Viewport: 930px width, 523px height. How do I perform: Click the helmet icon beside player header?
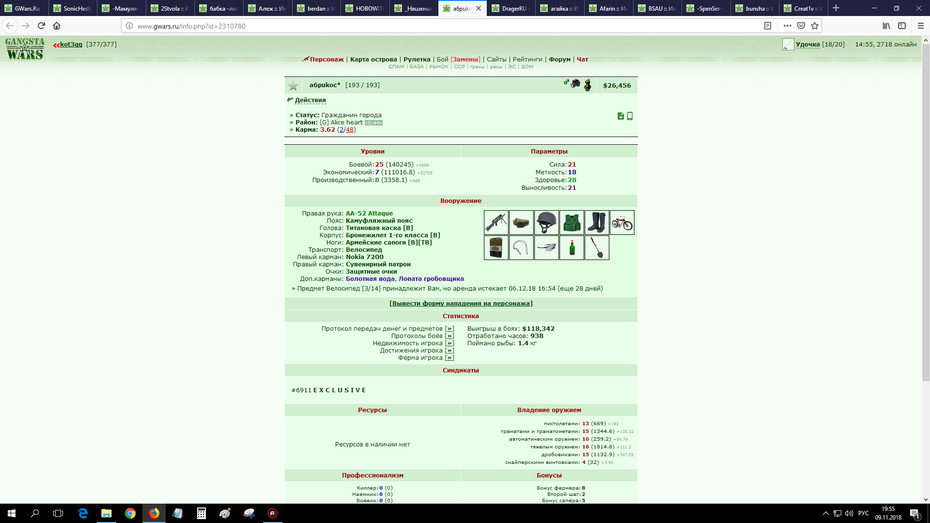[575, 84]
